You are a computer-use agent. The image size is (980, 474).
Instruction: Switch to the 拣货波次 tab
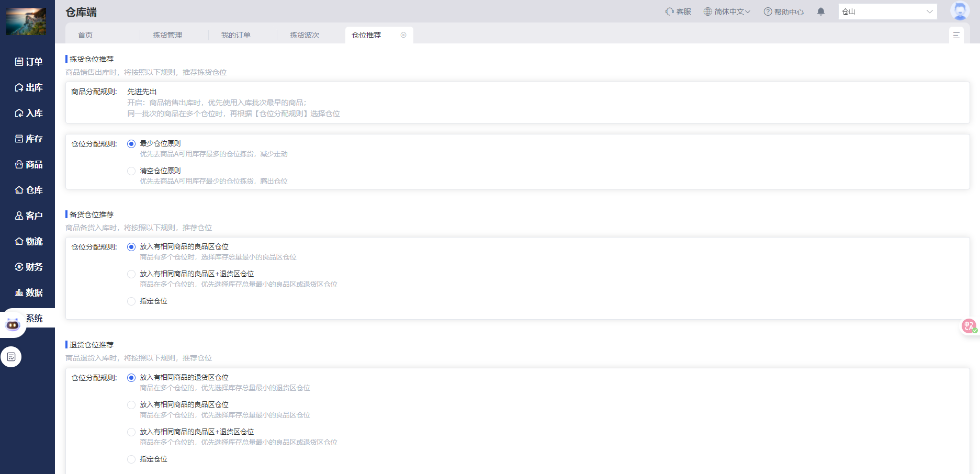(305, 35)
